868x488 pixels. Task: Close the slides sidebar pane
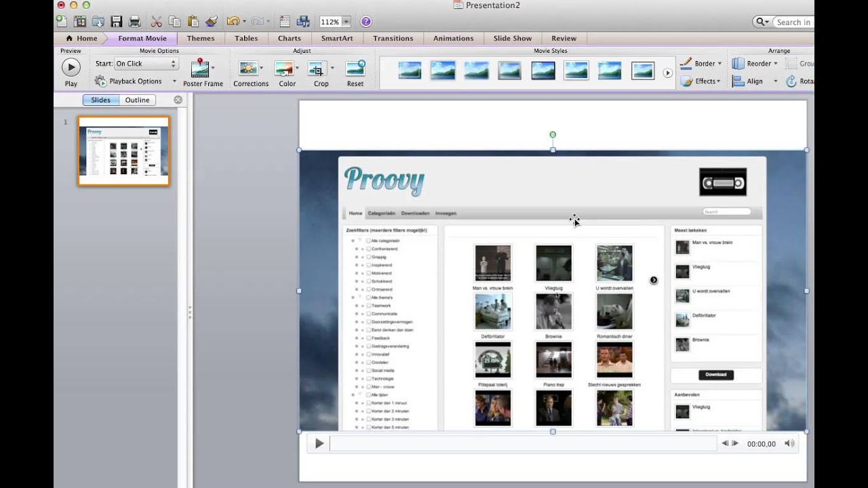pos(178,100)
